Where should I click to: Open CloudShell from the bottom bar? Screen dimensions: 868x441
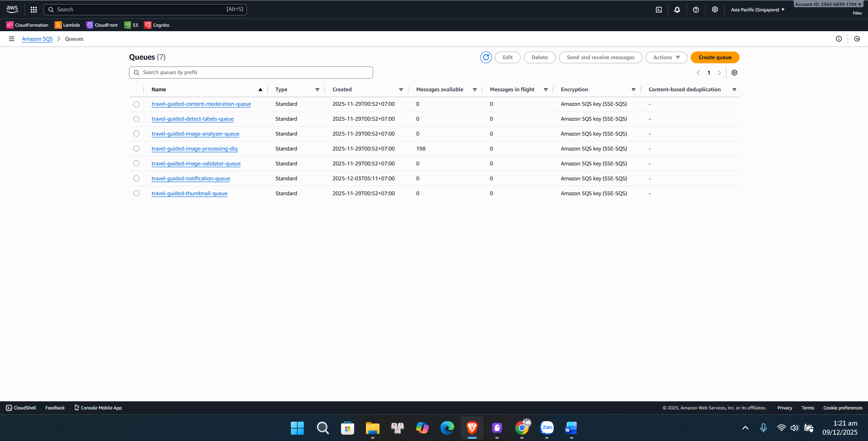pyautogui.click(x=20, y=408)
